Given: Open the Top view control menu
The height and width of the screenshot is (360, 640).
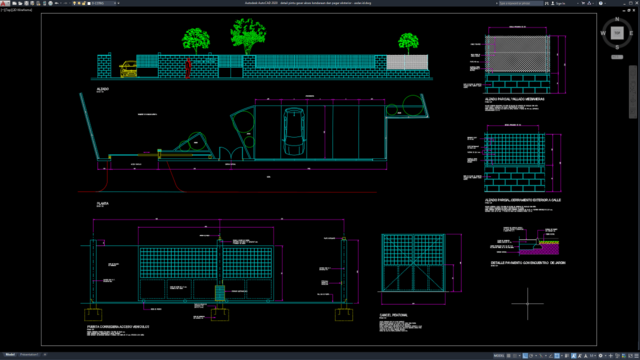Looking at the screenshot, I should (7, 10).
